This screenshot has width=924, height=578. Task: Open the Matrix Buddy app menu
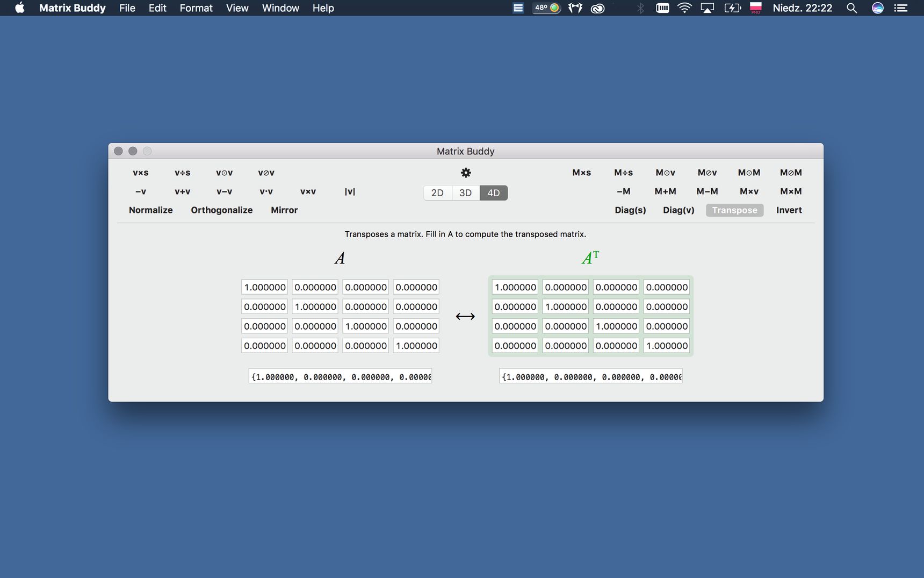(x=72, y=8)
